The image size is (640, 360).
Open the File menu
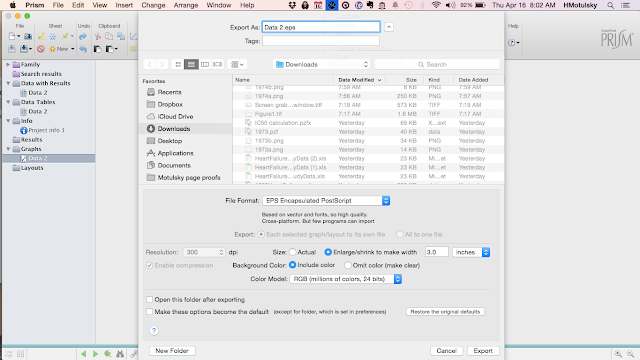tap(58, 5)
